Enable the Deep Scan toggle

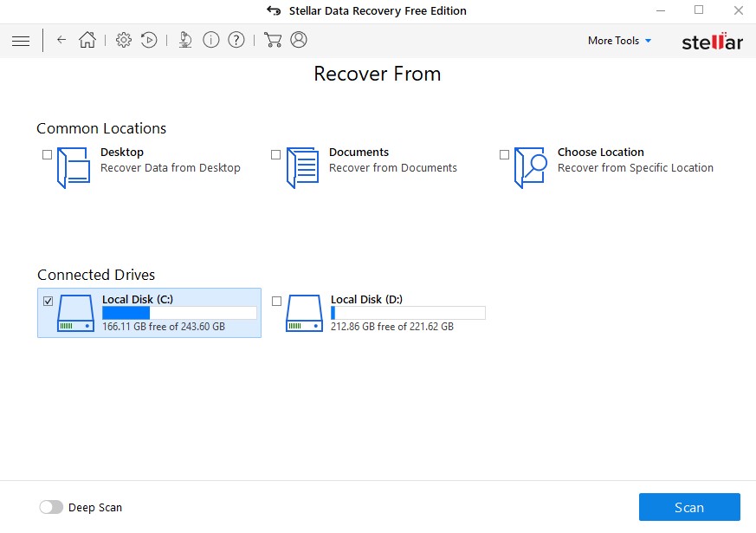pos(51,507)
